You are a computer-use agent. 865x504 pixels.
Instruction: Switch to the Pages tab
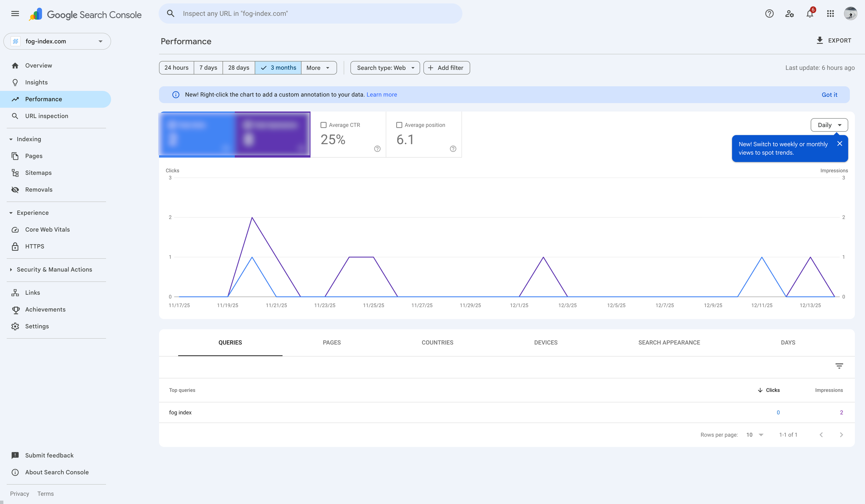pos(331,342)
